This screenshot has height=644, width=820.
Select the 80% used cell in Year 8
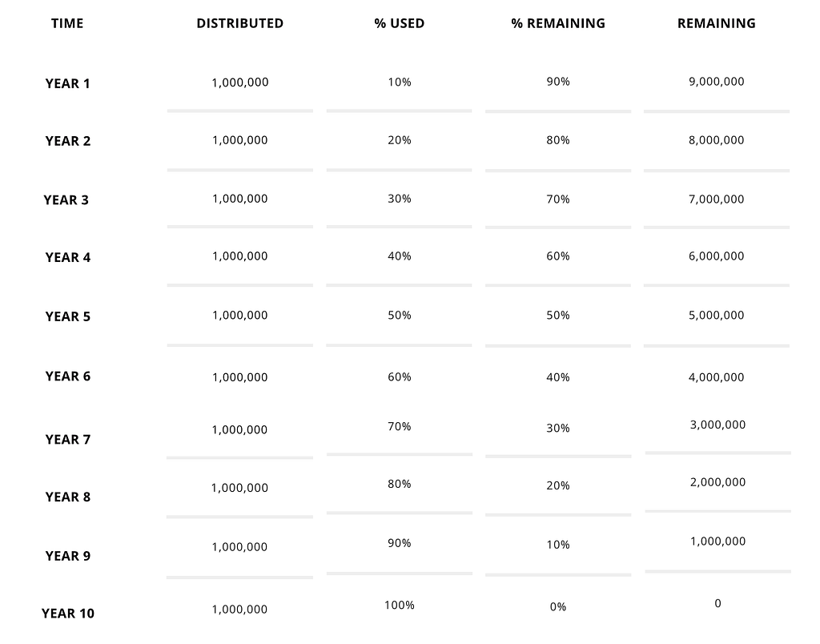[x=400, y=485]
